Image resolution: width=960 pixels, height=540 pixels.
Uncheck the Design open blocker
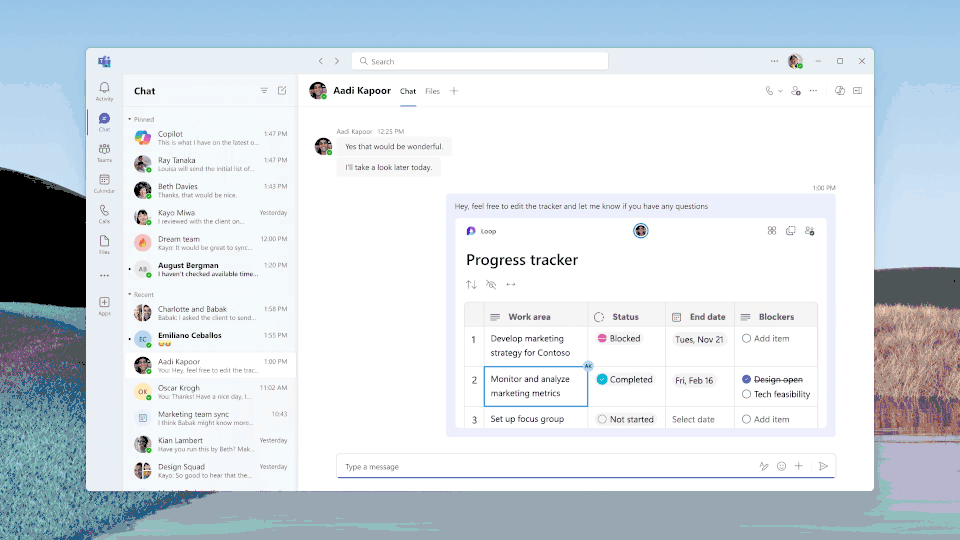coord(746,380)
